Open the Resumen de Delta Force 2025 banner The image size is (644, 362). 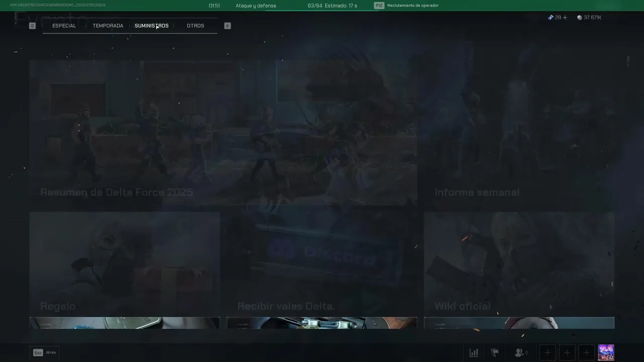(x=223, y=133)
